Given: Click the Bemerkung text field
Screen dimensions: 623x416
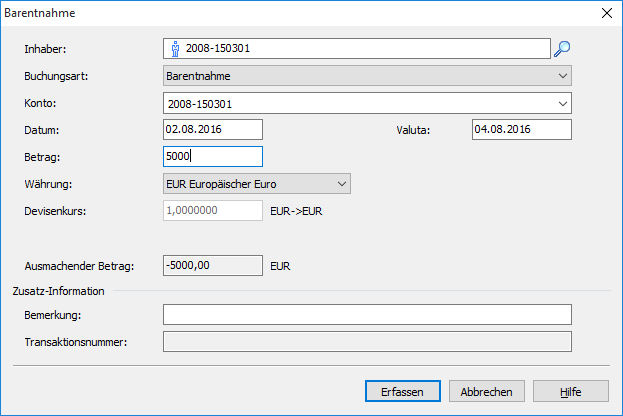Looking at the screenshot, I should [366, 315].
